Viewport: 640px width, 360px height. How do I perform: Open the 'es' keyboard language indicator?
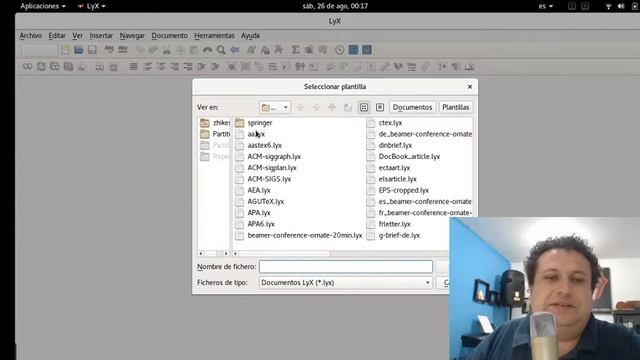[545, 6]
